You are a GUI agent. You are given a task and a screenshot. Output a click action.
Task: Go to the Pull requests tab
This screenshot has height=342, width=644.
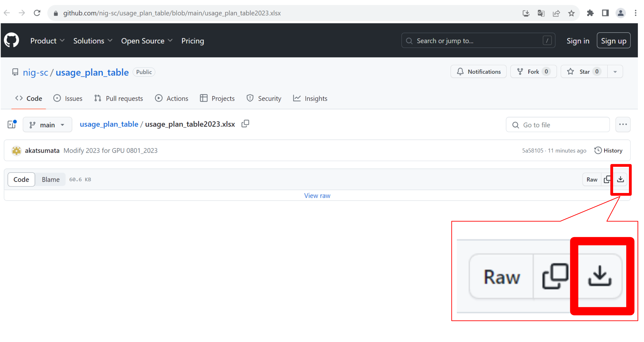(119, 98)
